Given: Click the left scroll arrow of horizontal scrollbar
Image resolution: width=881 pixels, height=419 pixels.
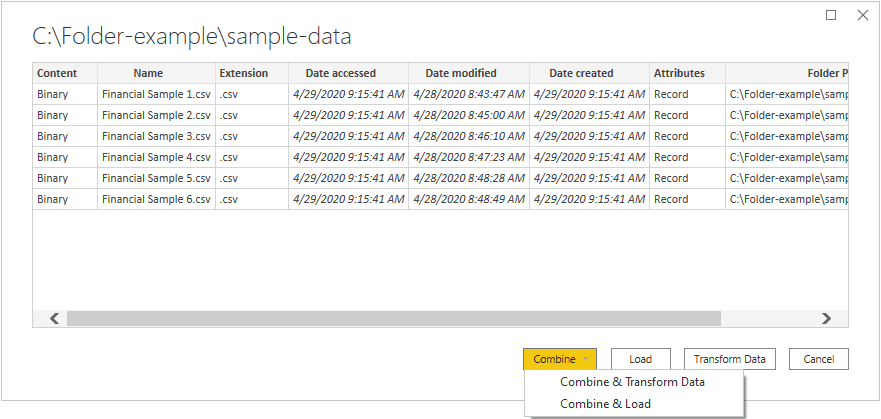Looking at the screenshot, I should click(55, 318).
